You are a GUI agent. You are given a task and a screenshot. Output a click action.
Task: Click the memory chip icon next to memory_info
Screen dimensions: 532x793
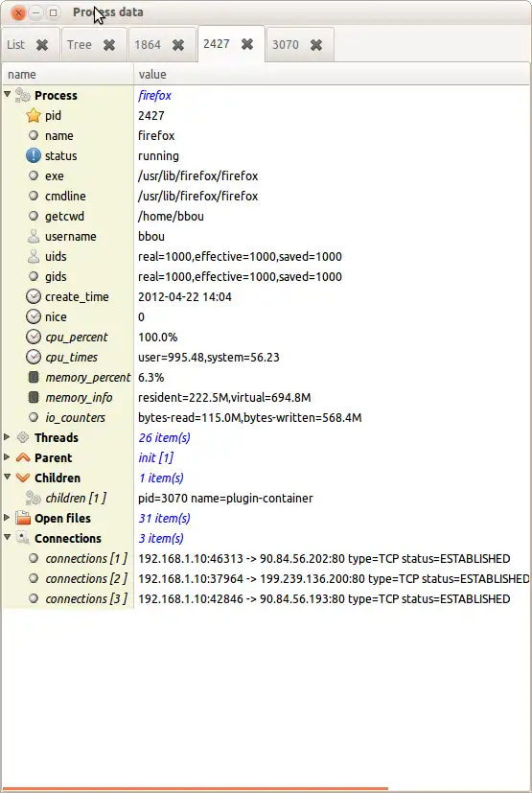point(34,398)
